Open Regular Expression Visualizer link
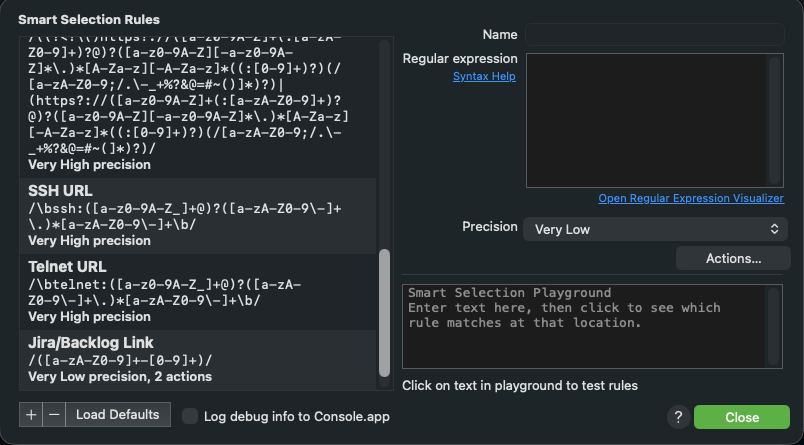 (691, 198)
